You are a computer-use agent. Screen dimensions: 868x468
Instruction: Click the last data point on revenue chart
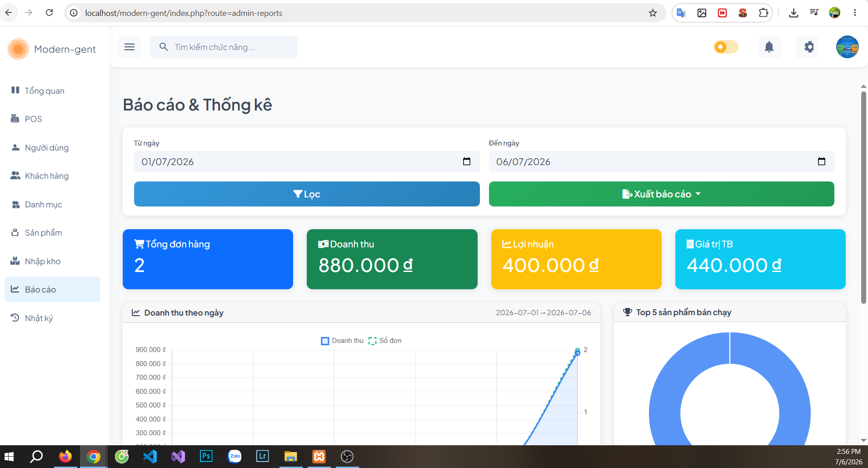coord(577,352)
